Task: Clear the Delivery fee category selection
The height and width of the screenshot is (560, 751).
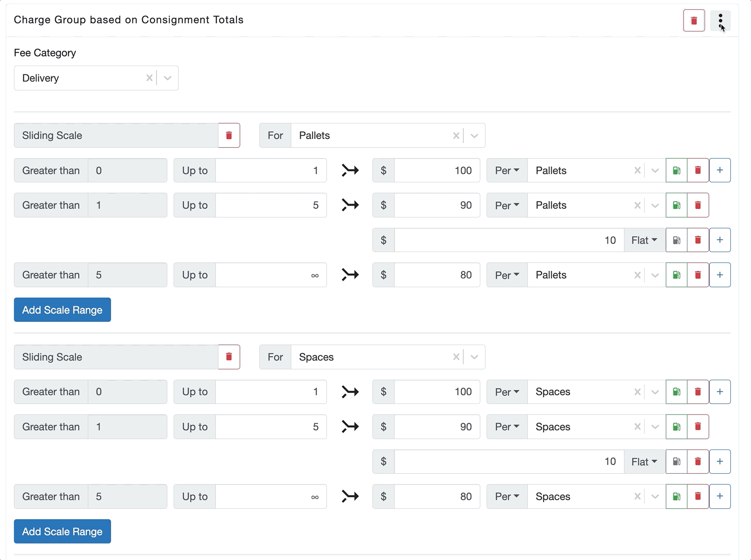Action: pos(149,78)
